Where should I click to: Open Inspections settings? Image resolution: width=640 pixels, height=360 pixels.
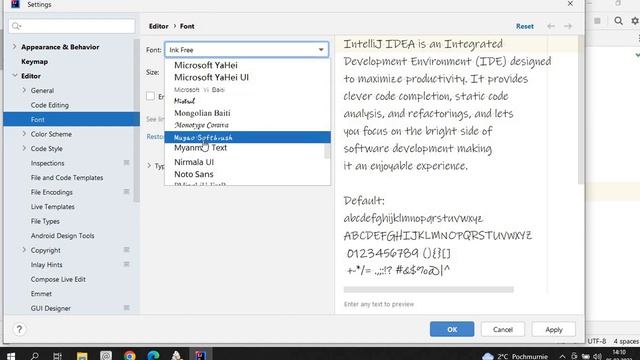(x=47, y=163)
